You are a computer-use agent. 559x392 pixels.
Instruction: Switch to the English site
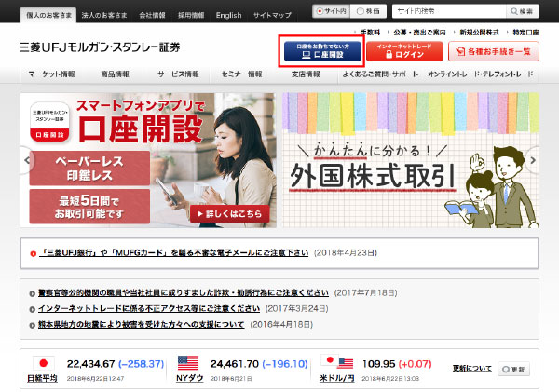[x=228, y=15]
